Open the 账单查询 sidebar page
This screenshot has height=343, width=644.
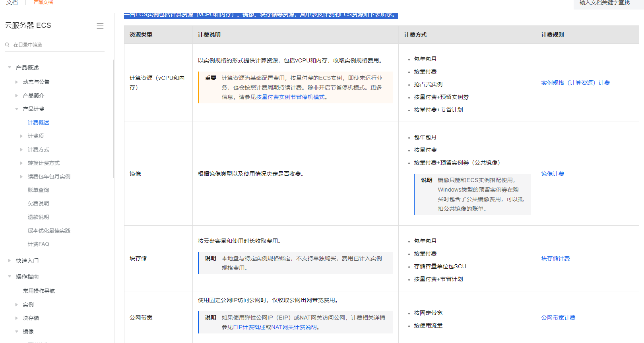click(x=38, y=190)
